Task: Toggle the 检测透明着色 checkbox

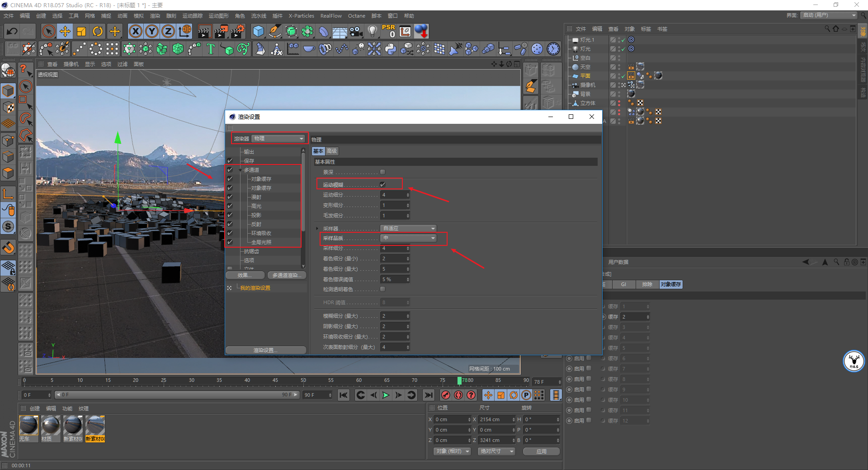Action: point(383,289)
